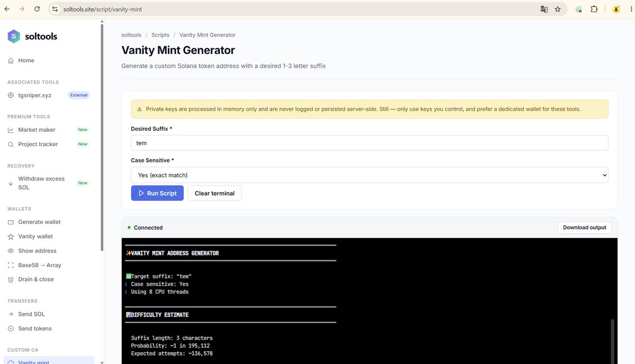Bookmark this page with the star icon
Image resolution: width=635 pixels, height=364 pixels.
pos(558,9)
